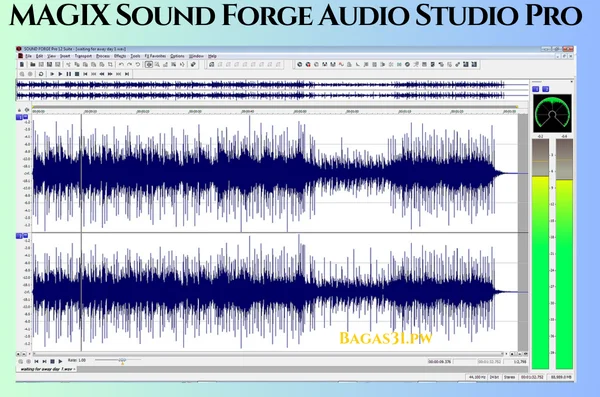The width and height of the screenshot is (600, 397).
Task: Toggle the channel 2 header of bottom waveform
Action: [19, 236]
